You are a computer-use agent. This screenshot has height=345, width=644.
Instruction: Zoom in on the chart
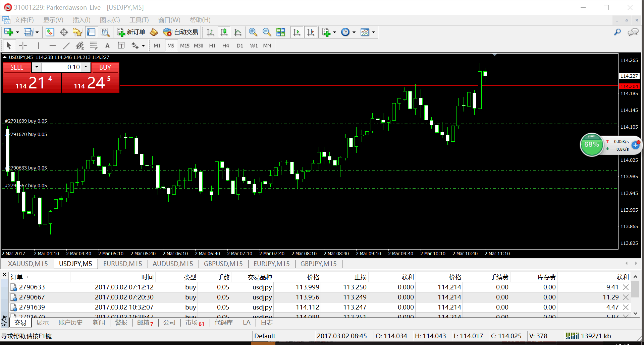(x=253, y=32)
